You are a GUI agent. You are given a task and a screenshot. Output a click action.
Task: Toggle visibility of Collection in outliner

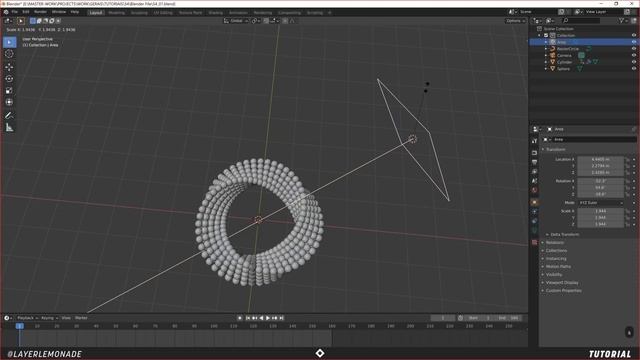click(634, 36)
